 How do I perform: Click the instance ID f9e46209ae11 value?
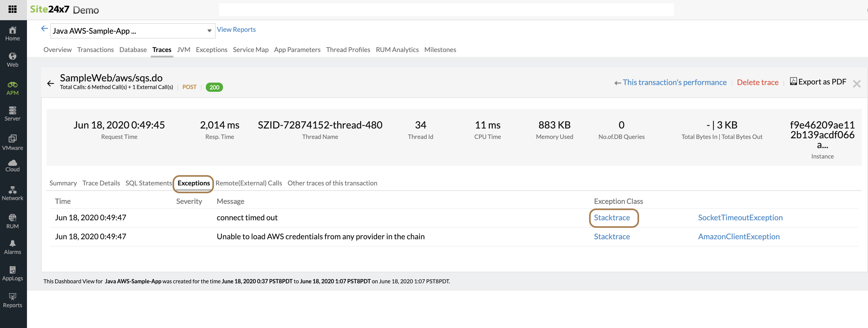click(822, 135)
